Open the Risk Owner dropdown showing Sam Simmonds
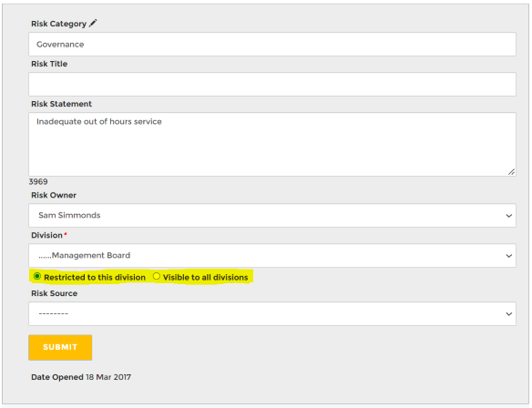 pyautogui.click(x=272, y=215)
